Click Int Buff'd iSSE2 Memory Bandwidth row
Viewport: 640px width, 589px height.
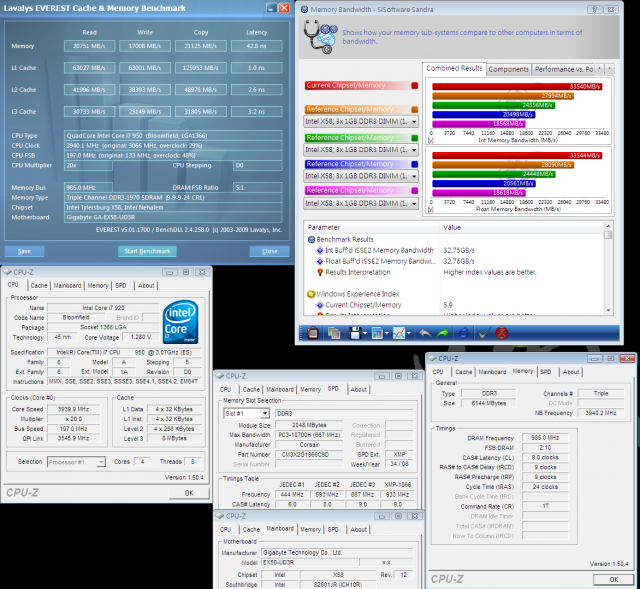pyautogui.click(x=455, y=250)
